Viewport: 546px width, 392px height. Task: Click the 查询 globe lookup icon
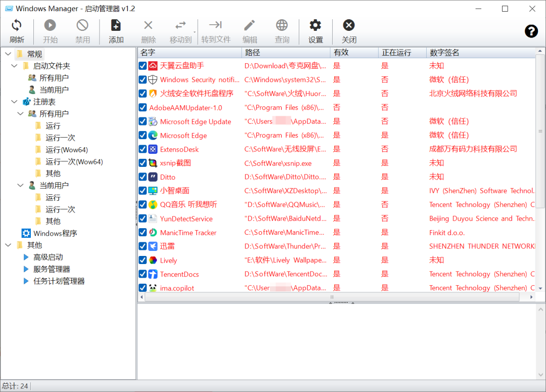click(282, 25)
